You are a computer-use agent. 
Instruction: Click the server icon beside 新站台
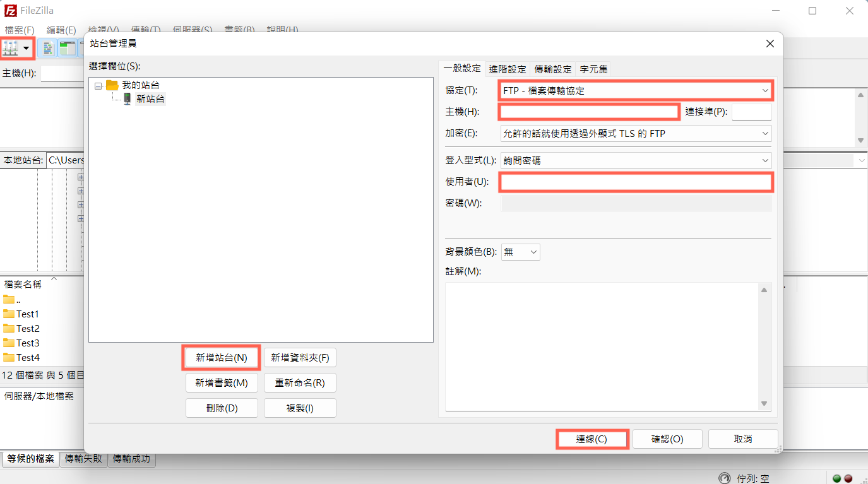pyautogui.click(x=128, y=99)
